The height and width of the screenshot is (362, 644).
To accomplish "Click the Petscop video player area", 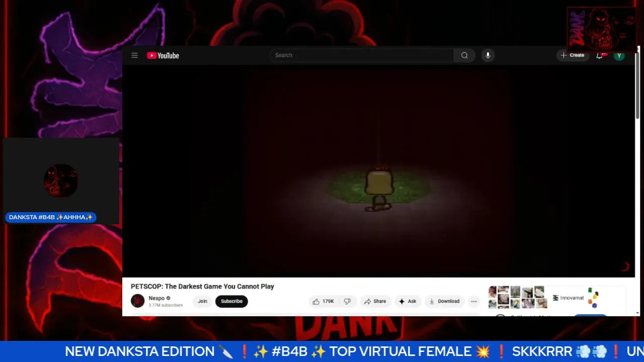I will (378, 171).
